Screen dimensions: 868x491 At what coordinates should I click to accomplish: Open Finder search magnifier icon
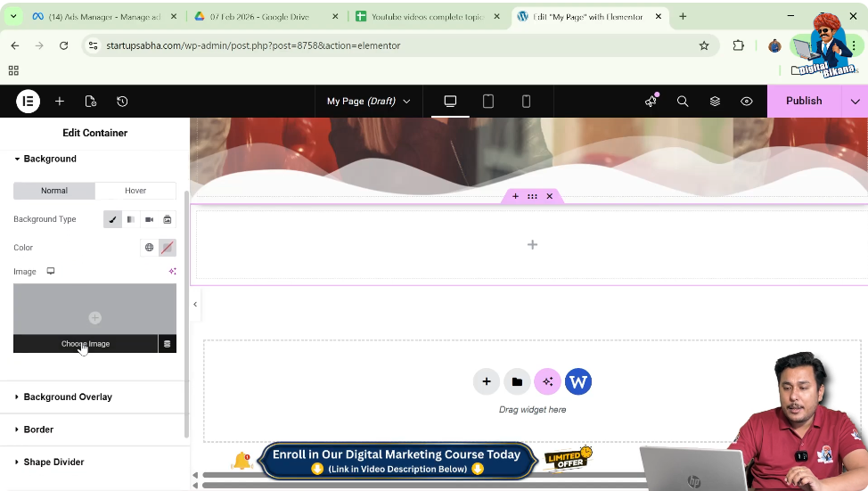(683, 102)
